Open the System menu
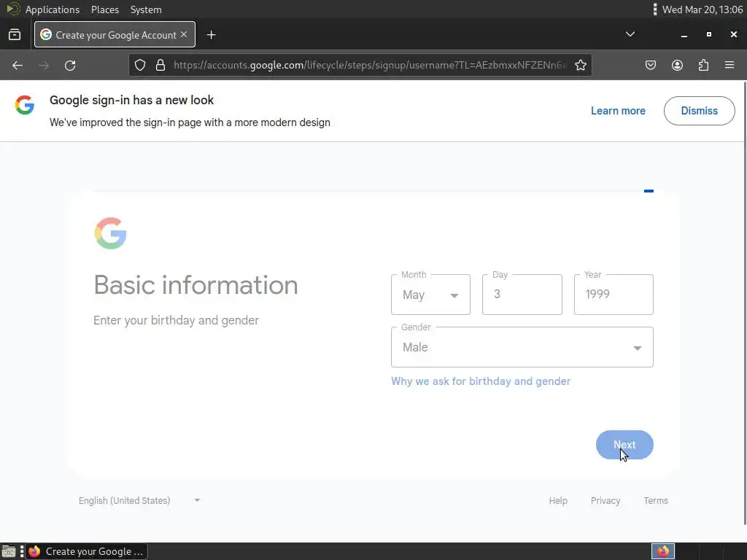 click(x=146, y=9)
